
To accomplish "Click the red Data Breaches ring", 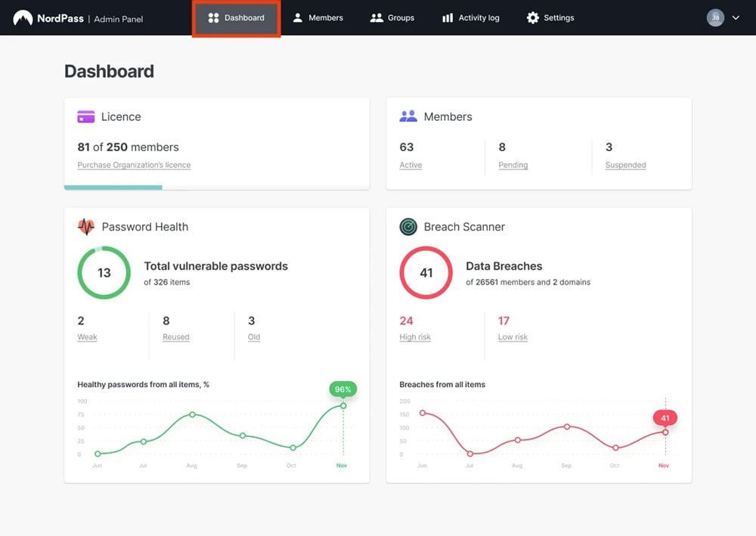I will pos(426,273).
